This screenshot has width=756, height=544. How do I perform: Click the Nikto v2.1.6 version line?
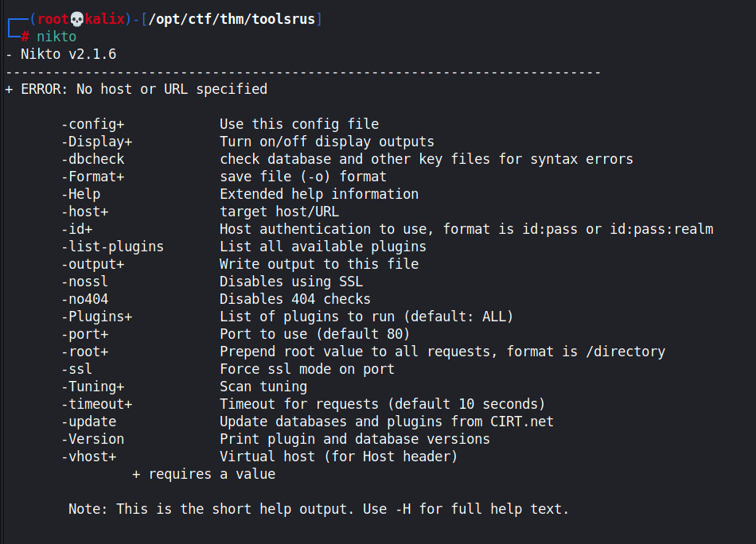point(61,54)
